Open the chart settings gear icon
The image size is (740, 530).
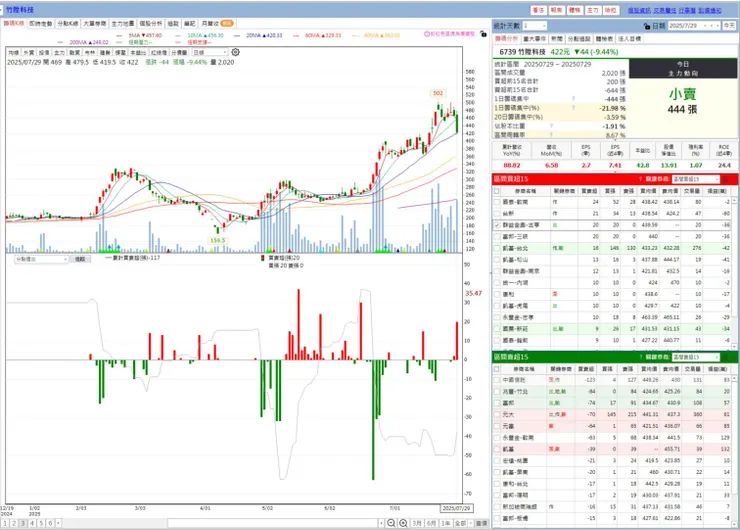[235, 52]
